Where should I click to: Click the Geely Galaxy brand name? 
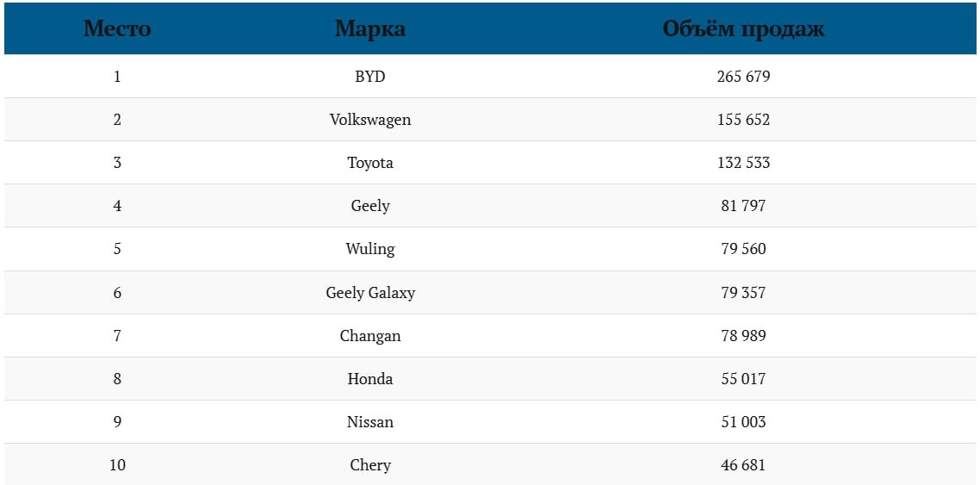(370, 293)
